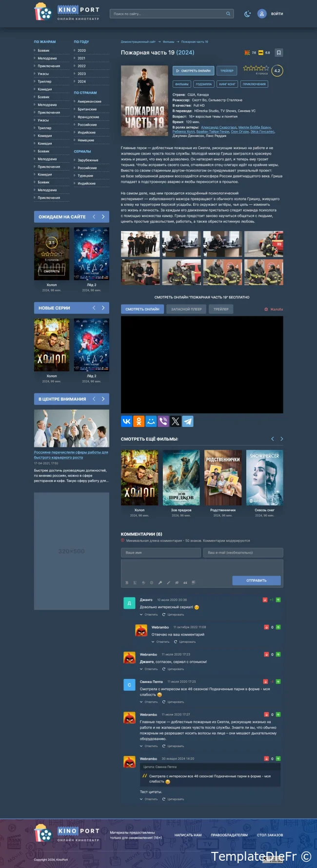Viewport: 317px width, 868px height.
Task: Downvote Свинка Пеппа's comment
Action: pyautogui.click(x=265, y=681)
